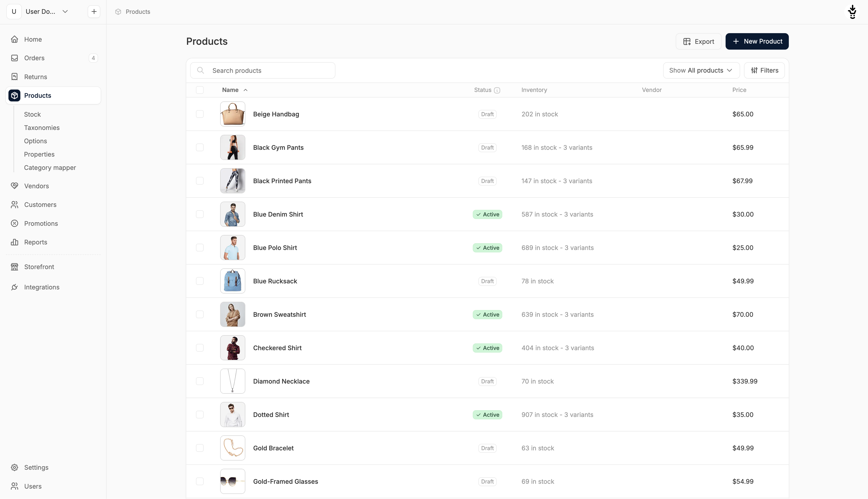The width and height of the screenshot is (868, 499).
Task: Click the Storefront shop icon
Action: click(x=14, y=267)
